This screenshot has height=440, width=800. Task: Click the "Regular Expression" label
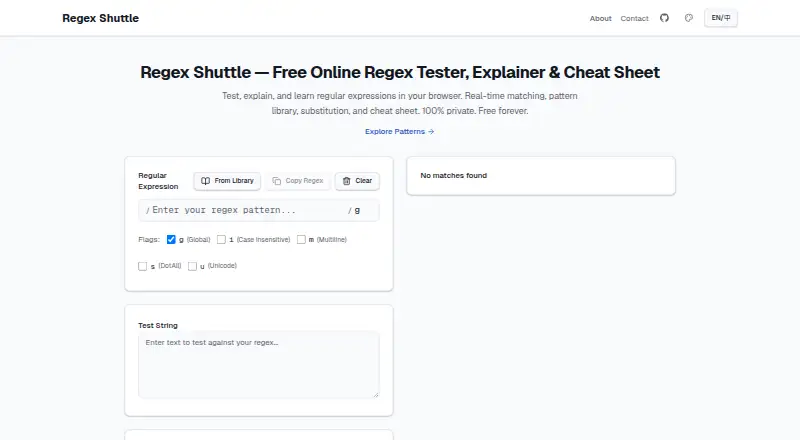[158, 181]
